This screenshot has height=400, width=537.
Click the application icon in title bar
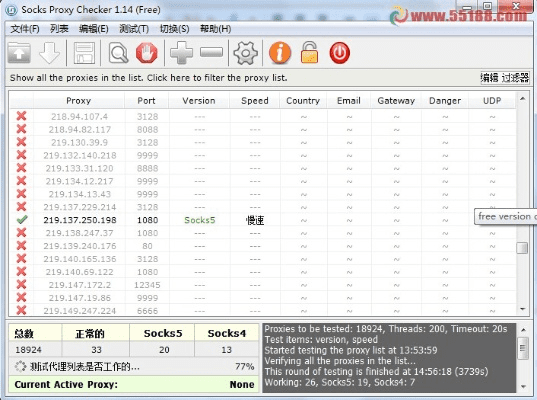tap(11, 10)
